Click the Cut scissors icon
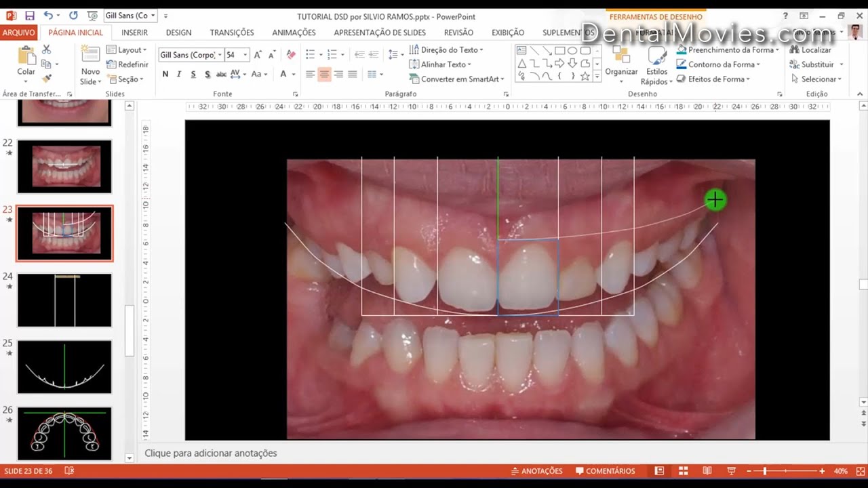Viewport: 868px width, 488px height. click(x=46, y=49)
